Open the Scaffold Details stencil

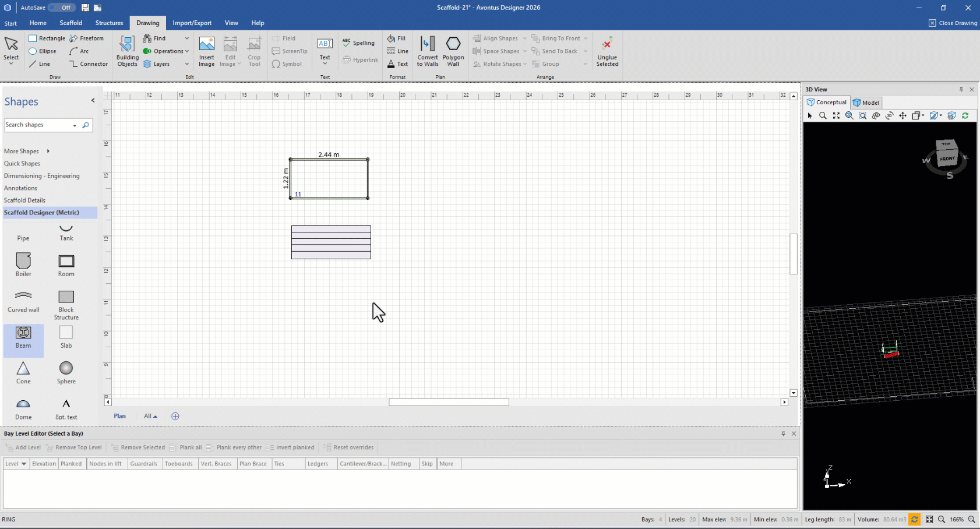(x=24, y=200)
